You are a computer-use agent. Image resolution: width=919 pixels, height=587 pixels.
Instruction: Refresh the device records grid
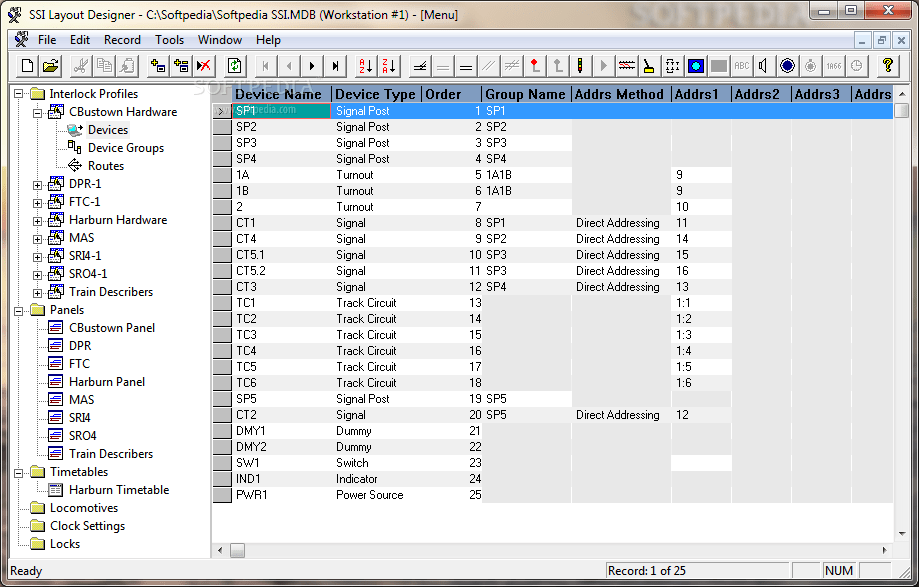tap(234, 65)
